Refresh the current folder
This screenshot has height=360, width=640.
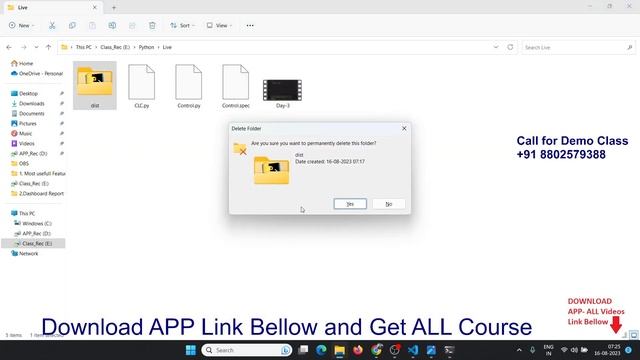(510, 47)
